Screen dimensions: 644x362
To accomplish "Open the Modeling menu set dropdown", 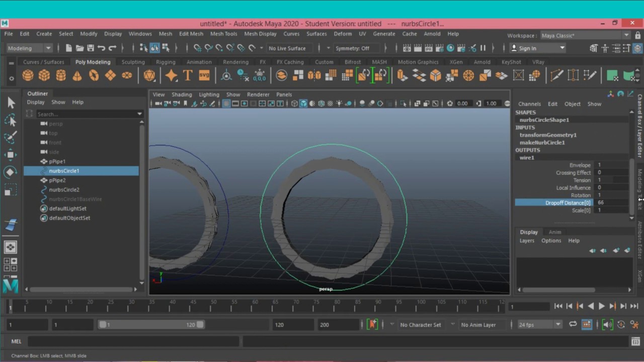I will click(29, 48).
